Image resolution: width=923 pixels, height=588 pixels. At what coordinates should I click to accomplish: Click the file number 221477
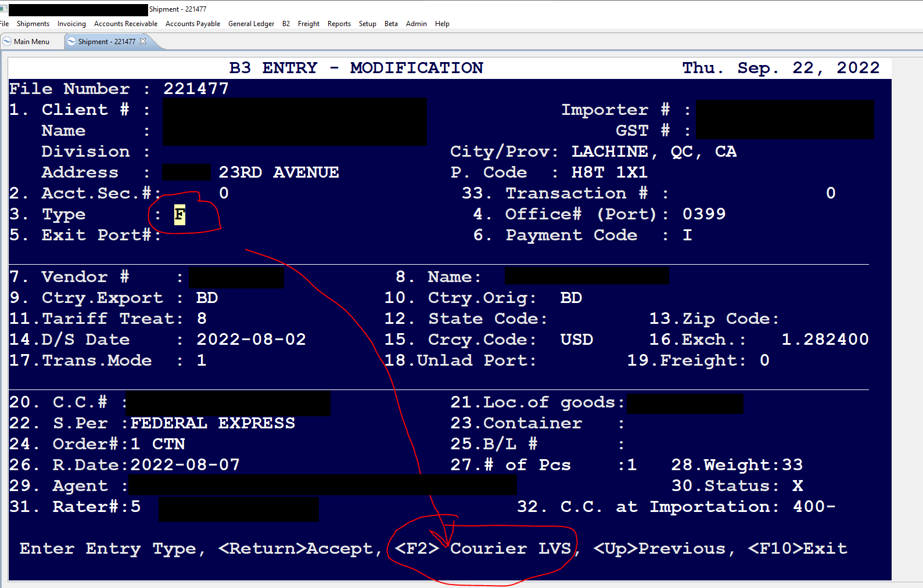[x=196, y=89]
